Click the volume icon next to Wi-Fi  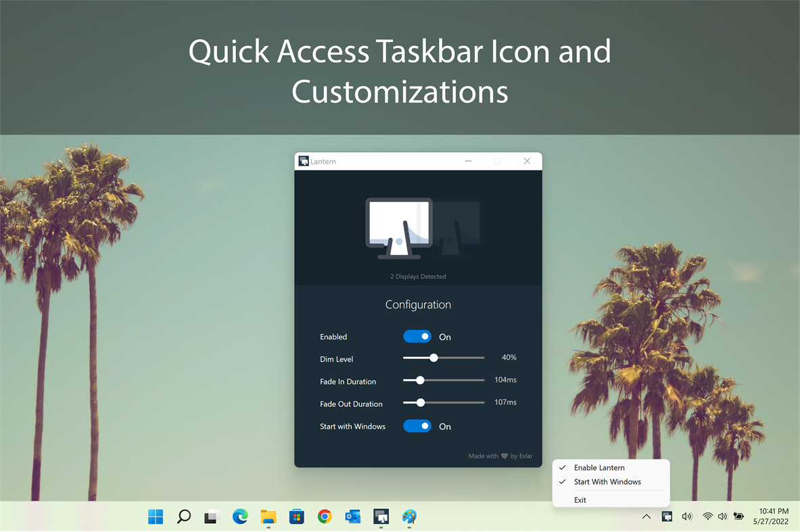[722, 516]
